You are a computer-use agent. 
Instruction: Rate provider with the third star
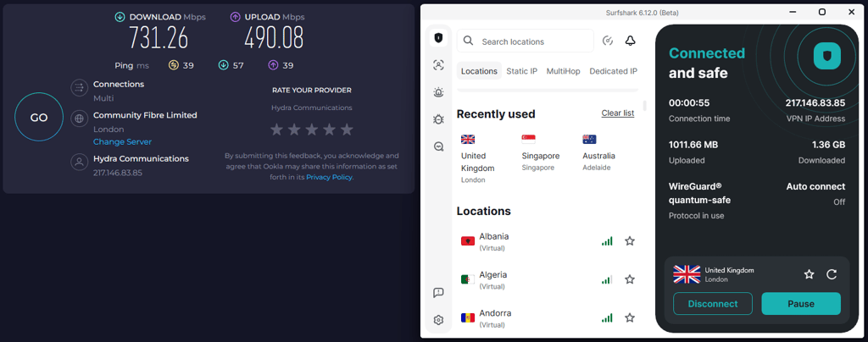pos(312,130)
